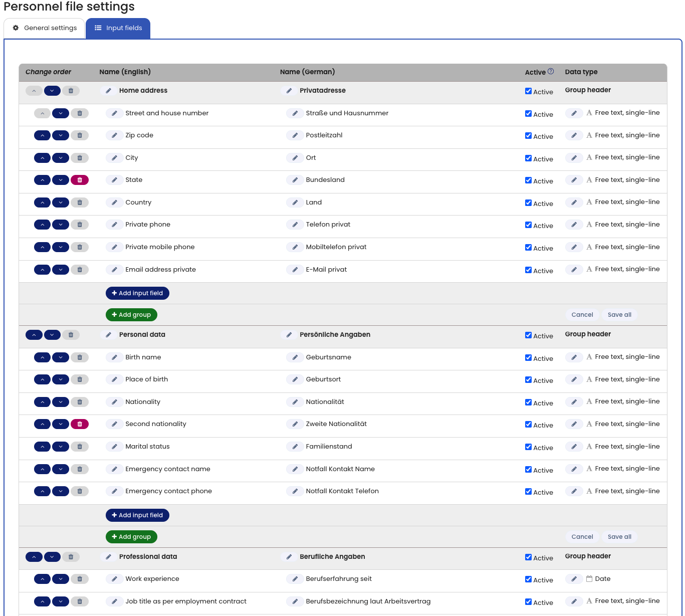Add input field to Home address group
Screen dimensions: 685x616
[x=137, y=293]
